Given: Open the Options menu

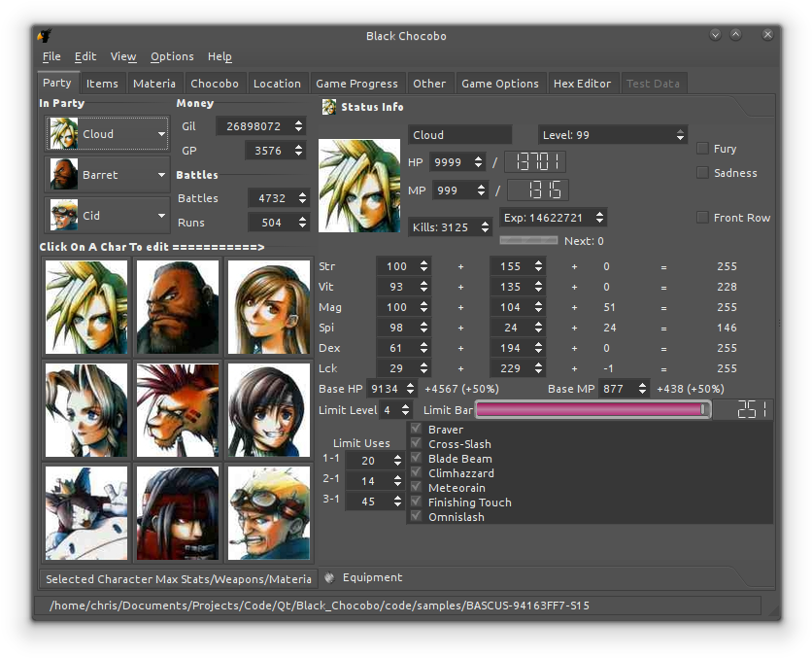Looking at the screenshot, I should (172, 56).
